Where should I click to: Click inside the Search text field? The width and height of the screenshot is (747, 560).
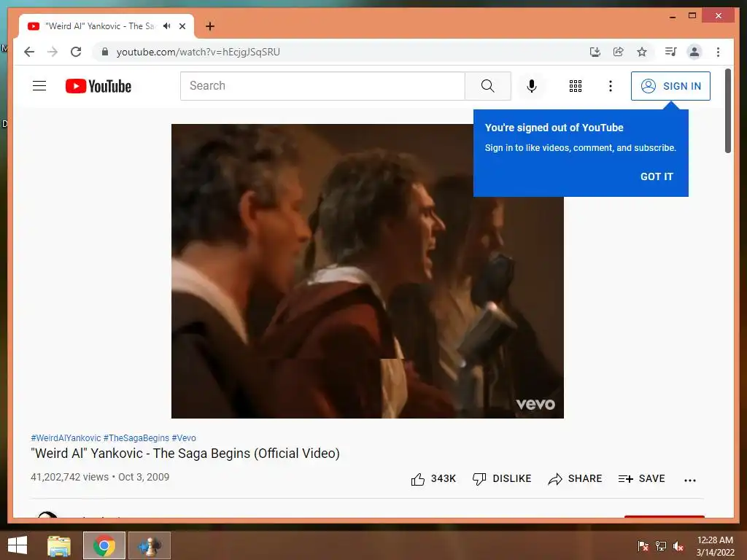point(322,86)
